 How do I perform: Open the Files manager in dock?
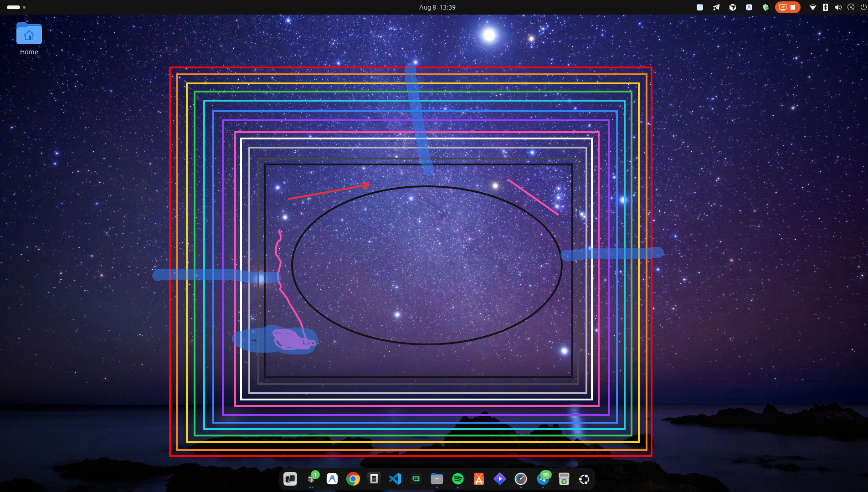(x=437, y=479)
